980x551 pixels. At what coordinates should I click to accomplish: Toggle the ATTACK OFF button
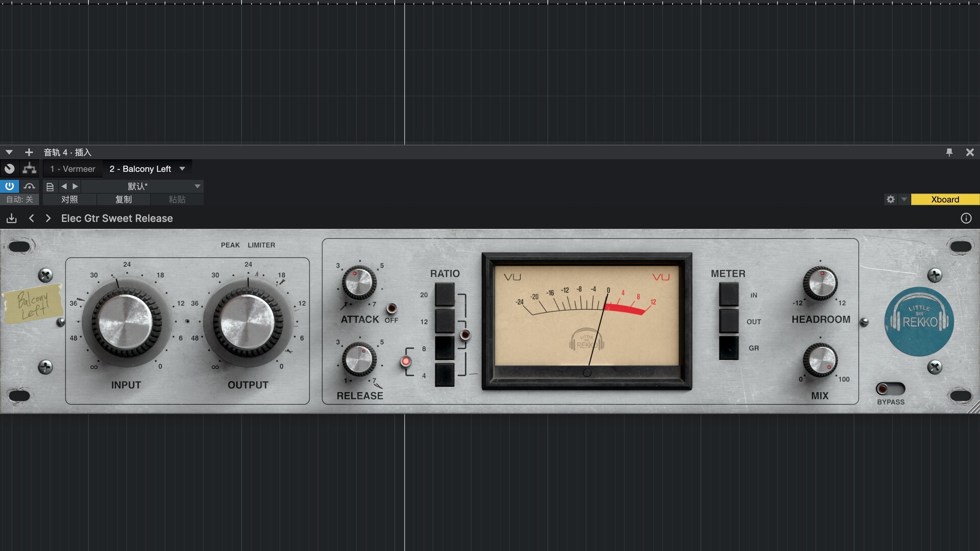(391, 308)
